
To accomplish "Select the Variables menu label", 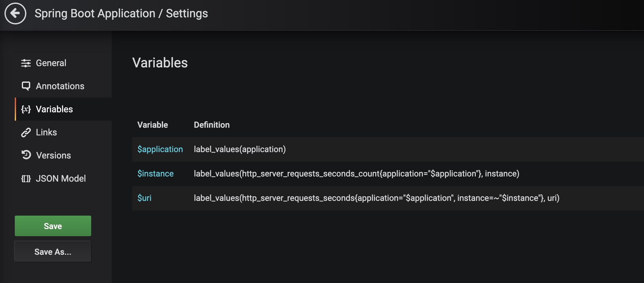I will coord(54,109).
